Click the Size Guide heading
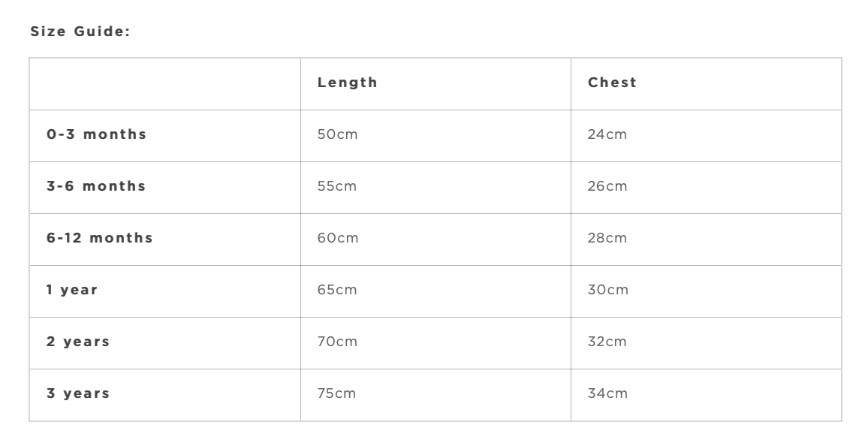Screen dimensions: 868x446 tap(80, 32)
